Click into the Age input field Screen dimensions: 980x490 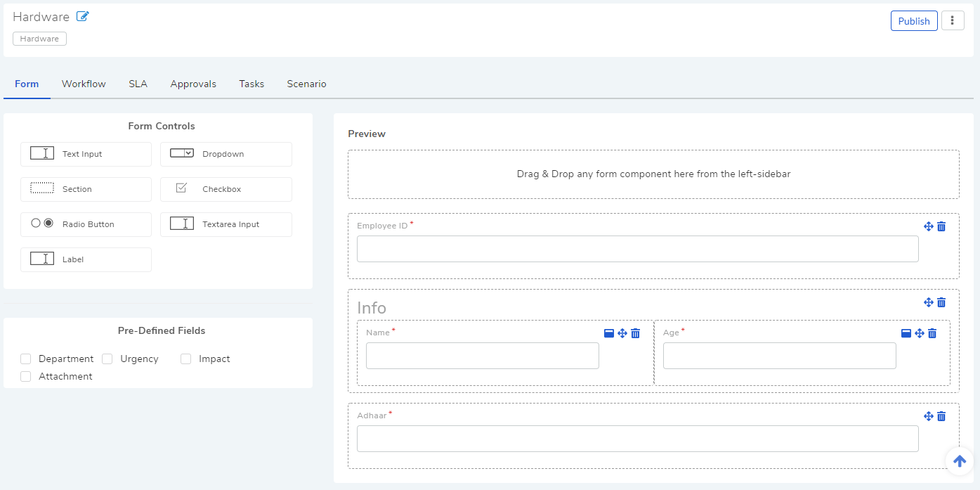pos(779,356)
